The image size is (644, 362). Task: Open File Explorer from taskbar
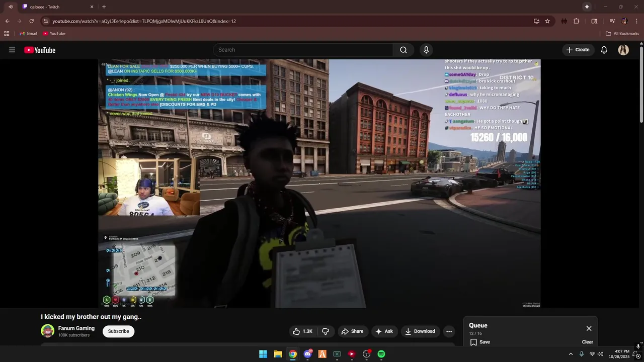[278, 354]
